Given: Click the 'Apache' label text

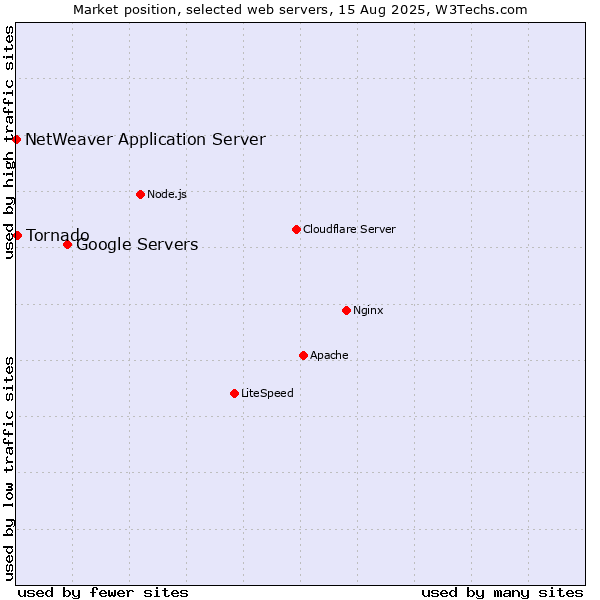Looking at the screenshot, I should (x=329, y=355).
